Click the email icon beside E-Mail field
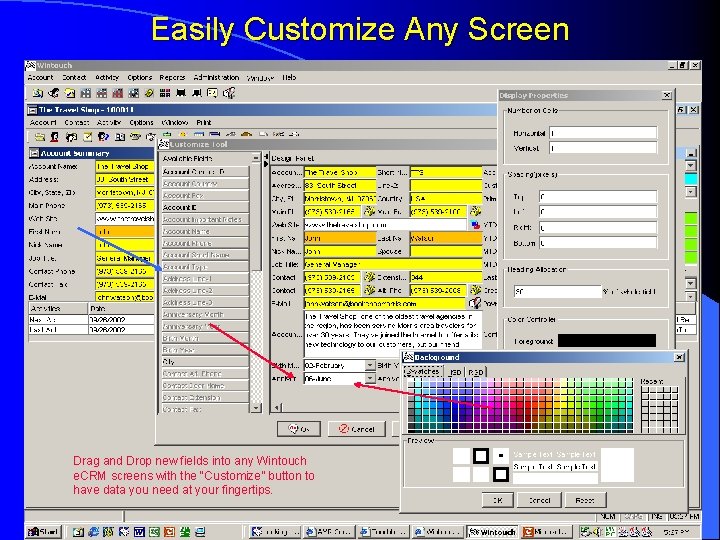Image resolution: width=720 pixels, height=540 pixels. [x=475, y=303]
